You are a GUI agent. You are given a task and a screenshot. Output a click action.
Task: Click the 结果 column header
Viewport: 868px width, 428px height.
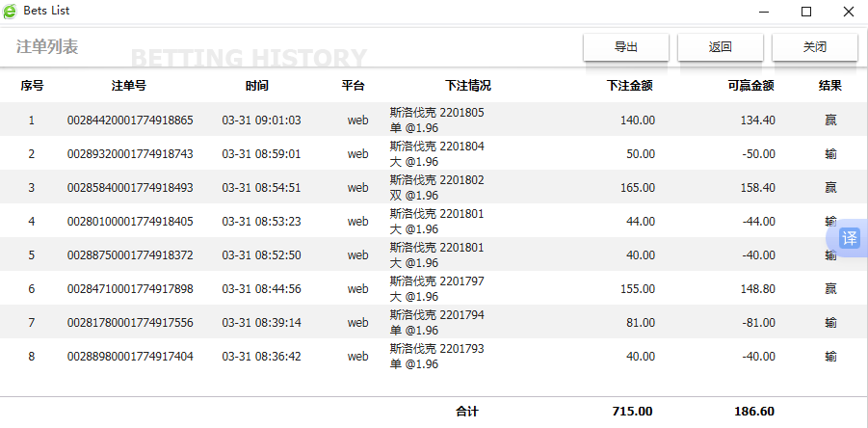830,86
